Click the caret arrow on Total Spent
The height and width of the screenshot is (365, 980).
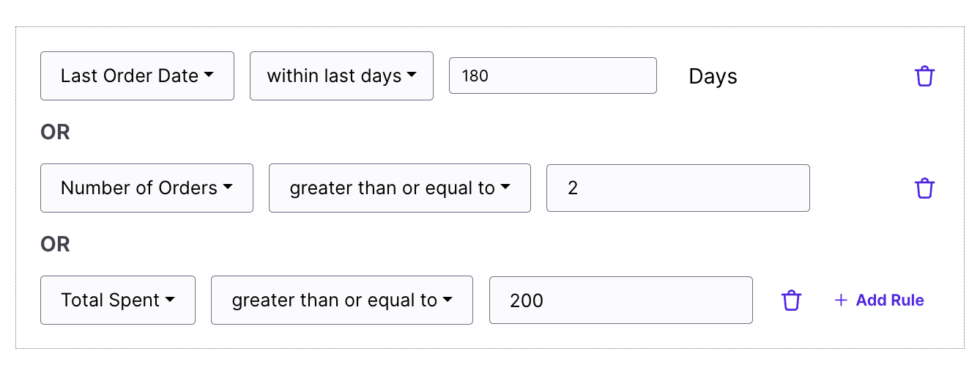[x=170, y=301]
